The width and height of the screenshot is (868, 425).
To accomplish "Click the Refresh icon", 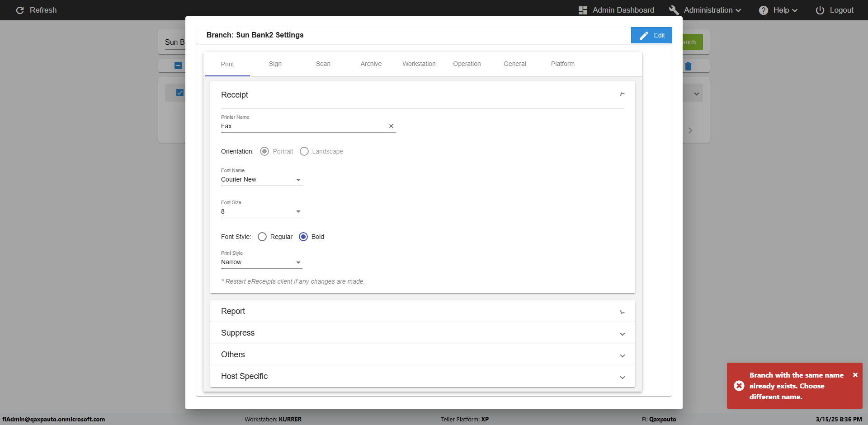I will pyautogui.click(x=20, y=10).
